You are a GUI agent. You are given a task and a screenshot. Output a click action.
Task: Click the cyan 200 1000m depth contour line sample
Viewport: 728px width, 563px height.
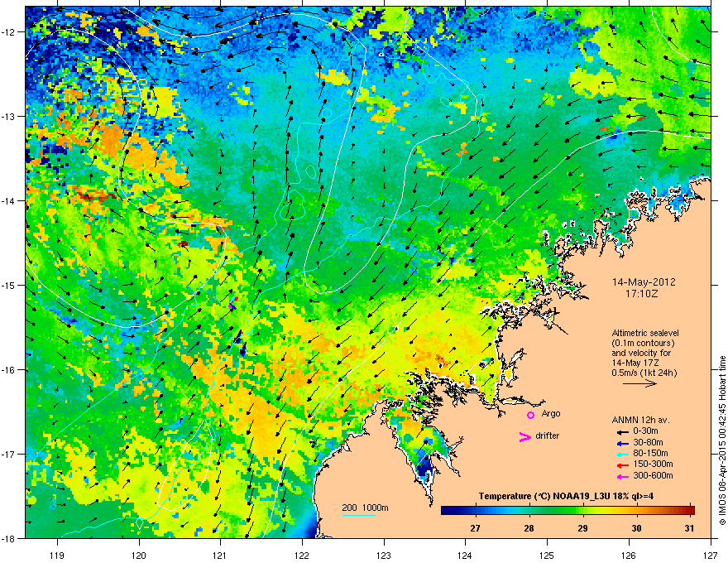tap(358, 515)
